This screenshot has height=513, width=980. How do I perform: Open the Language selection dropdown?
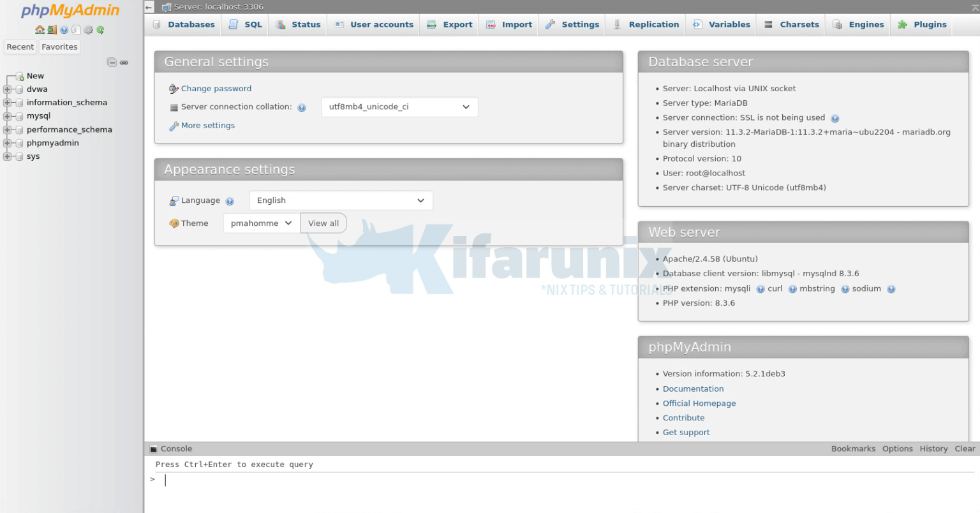[341, 200]
